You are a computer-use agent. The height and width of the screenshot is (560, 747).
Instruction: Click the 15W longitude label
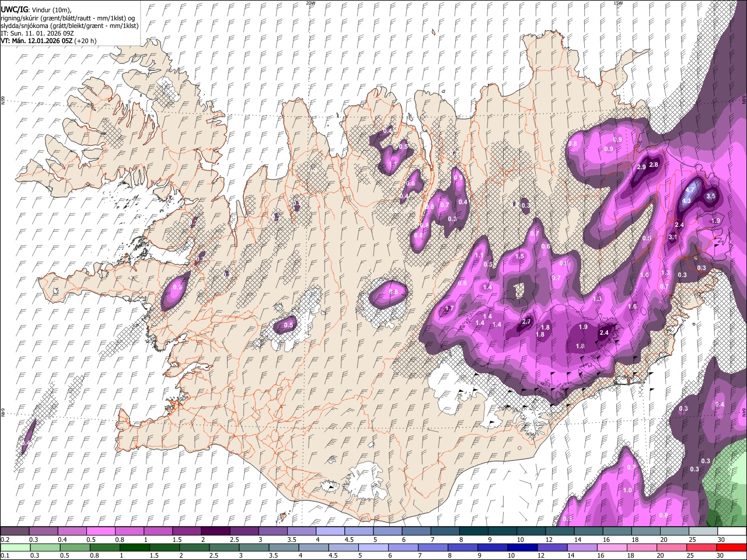click(618, 3)
